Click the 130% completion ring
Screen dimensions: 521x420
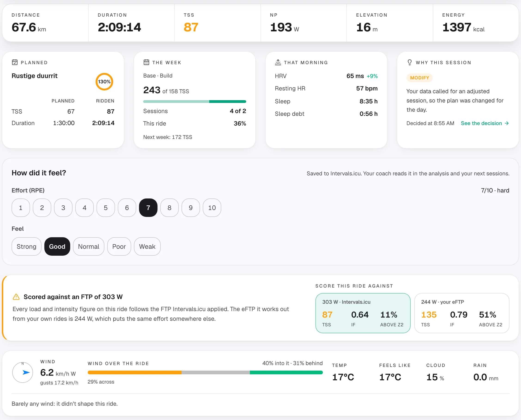(x=104, y=82)
